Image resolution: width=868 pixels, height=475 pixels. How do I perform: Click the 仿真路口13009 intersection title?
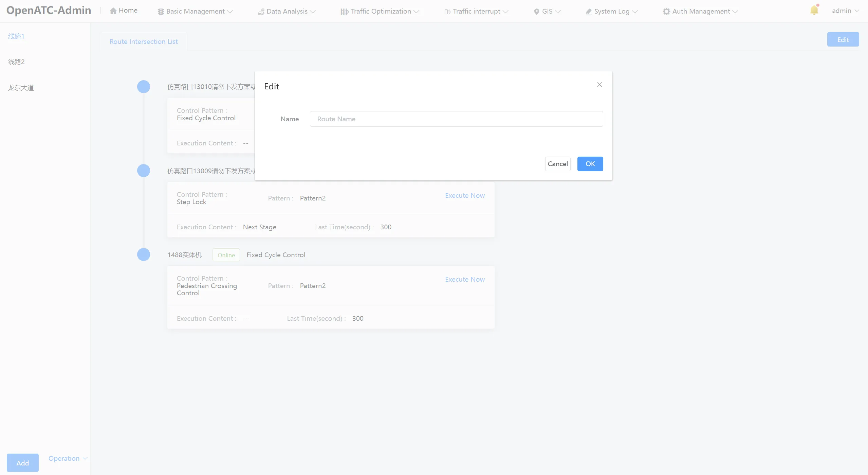[211, 171]
